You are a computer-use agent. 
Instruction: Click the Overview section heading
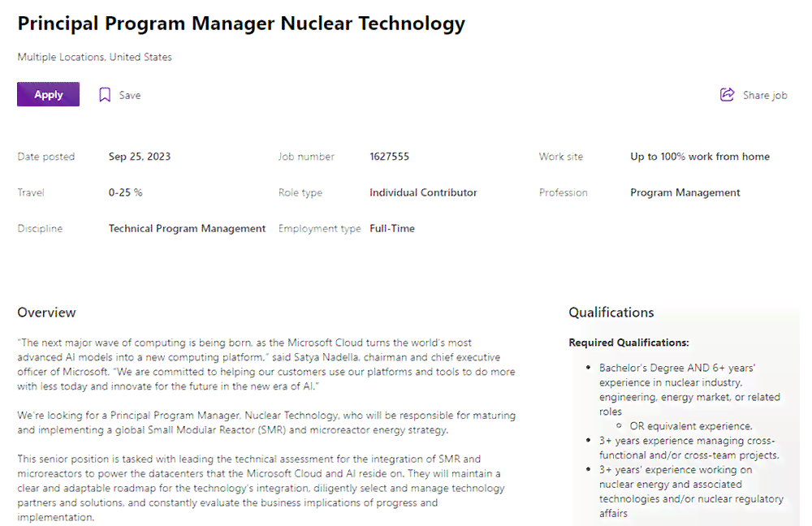[x=46, y=313]
